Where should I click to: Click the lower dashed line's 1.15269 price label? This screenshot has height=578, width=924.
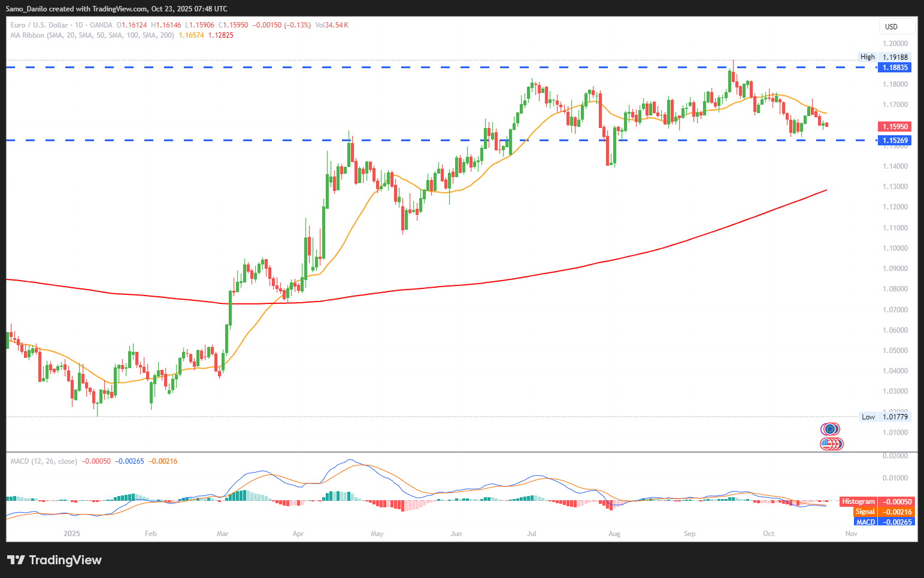coord(895,140)
